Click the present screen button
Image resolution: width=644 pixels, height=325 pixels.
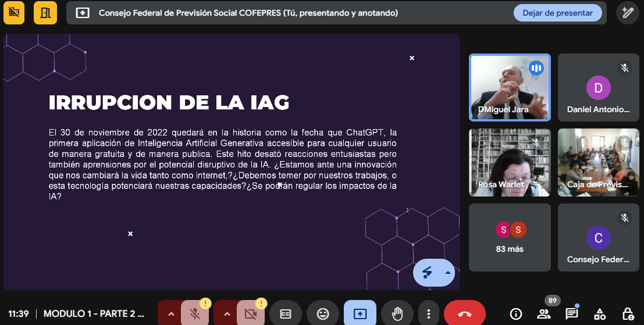coord(360,314)
